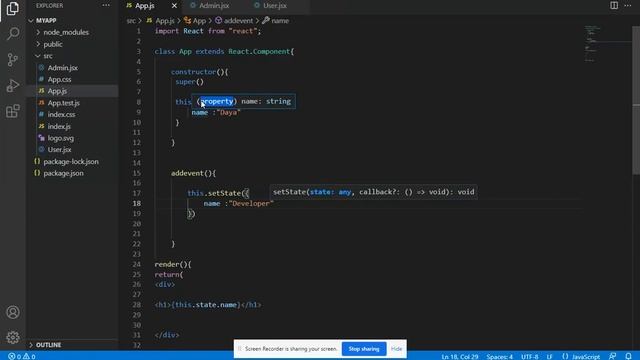Open the Manage gear icon
This screenshot has height=360, width=640.
point(13,337)
